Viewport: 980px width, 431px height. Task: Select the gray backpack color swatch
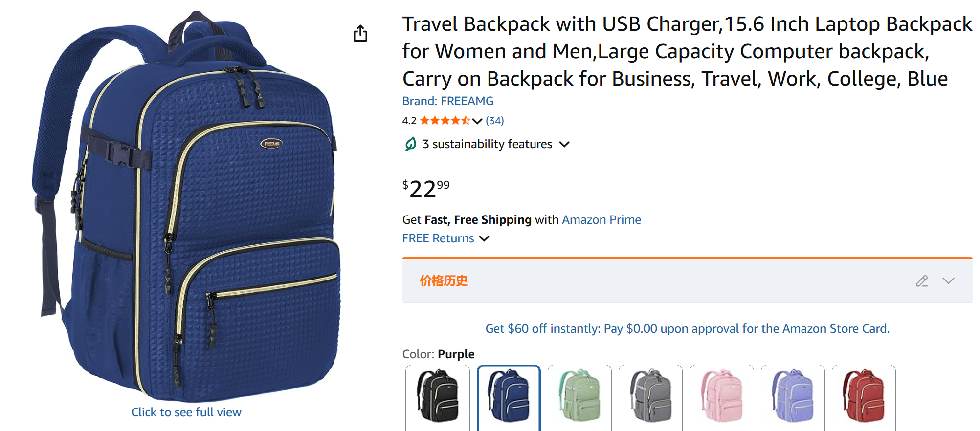650,396
